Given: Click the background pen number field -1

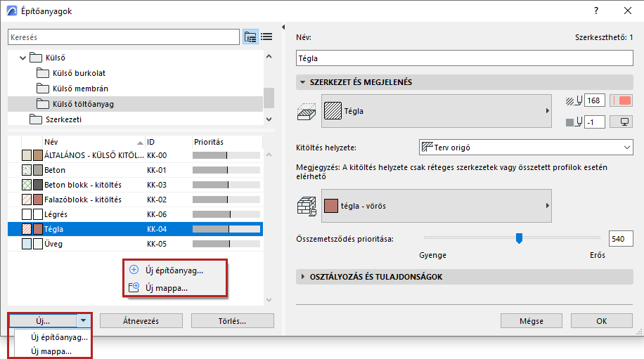Looking at the screenshot, I should (x=594, y=122).
